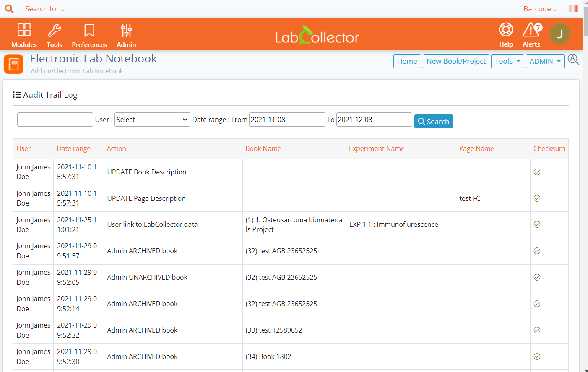Click the audit log keyword text field
Screen dimensions: 588x372
point(55,120)
